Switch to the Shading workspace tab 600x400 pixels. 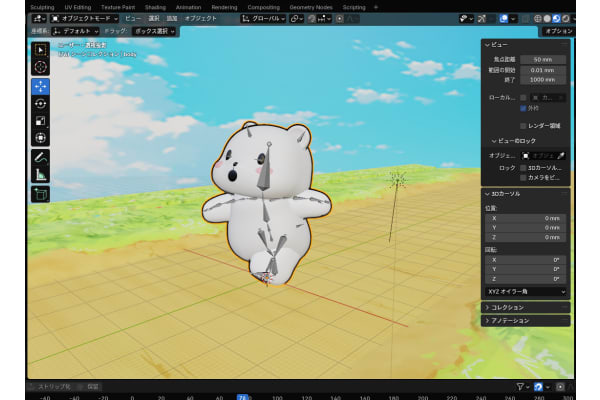(154, 6)
